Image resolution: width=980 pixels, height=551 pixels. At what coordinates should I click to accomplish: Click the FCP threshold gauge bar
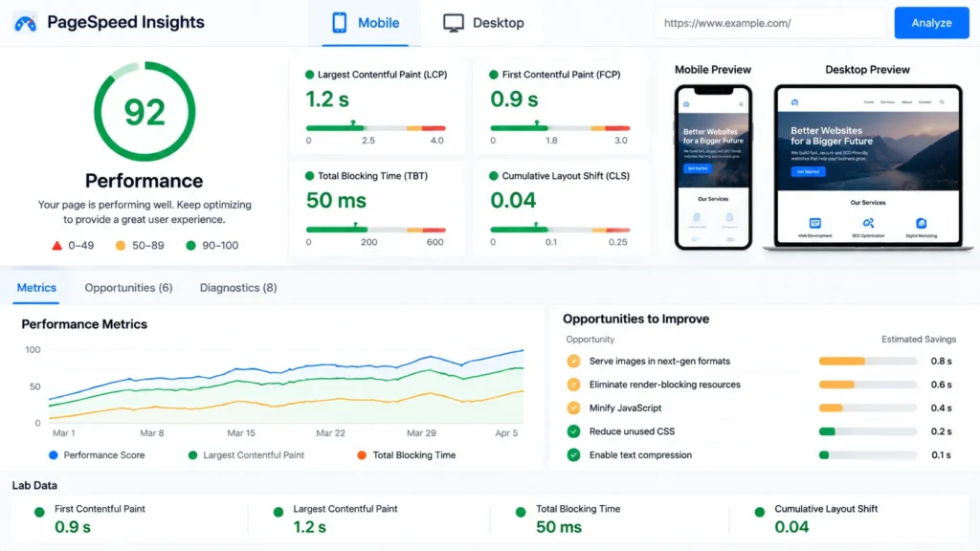[560, 128]
